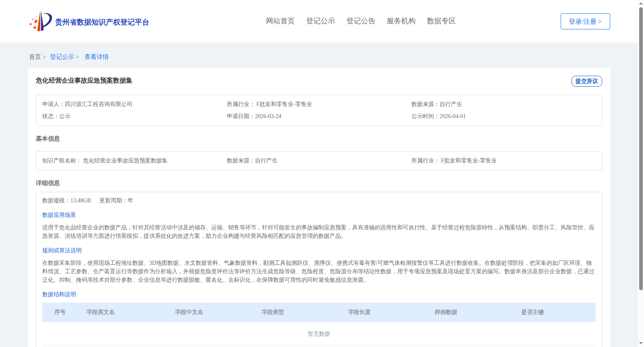The height and width of the screenshot is (347, 644).
Task: Click the 数据应用场景 heading
Action: click(x=59, y=215)
